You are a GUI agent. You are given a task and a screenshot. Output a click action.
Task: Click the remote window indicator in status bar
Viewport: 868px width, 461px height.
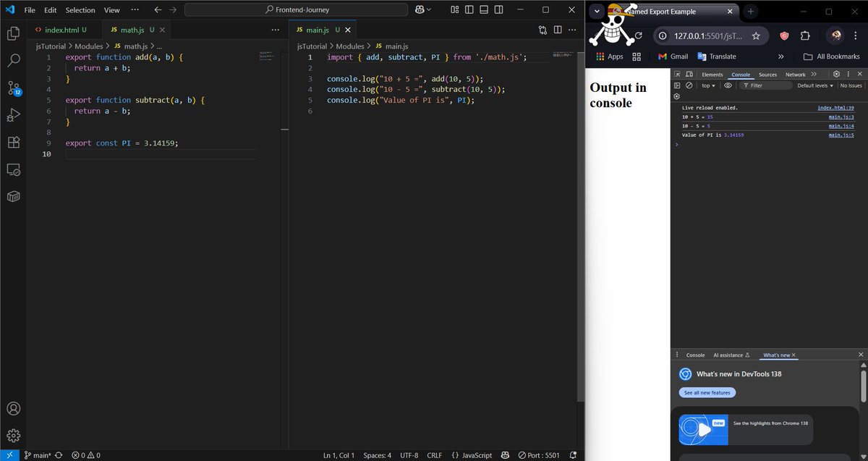[x=9, y=455]
